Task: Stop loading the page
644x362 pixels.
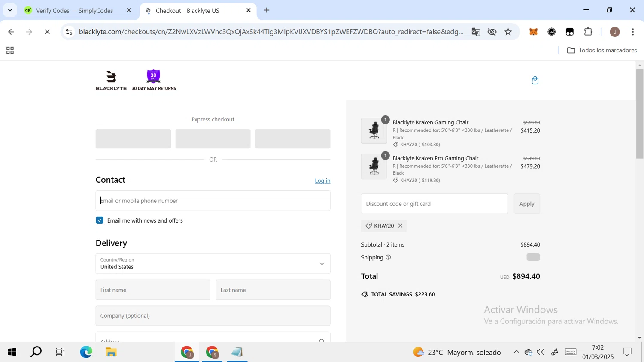Action: coord(47,32)
